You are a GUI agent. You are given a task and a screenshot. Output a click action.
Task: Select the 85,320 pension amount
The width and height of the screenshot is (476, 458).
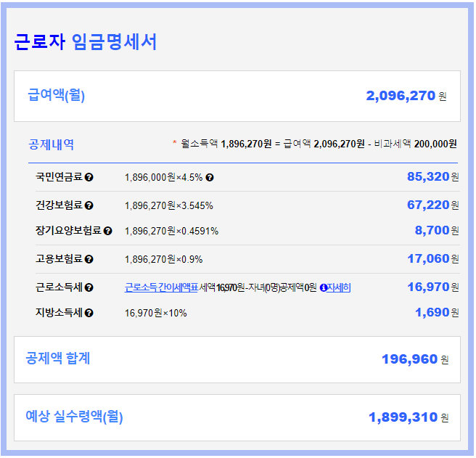428,177
